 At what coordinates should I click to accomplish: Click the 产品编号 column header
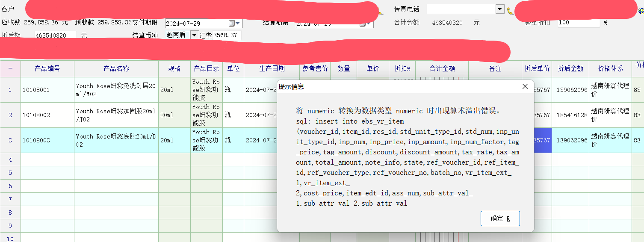click(x=47, y=68)
